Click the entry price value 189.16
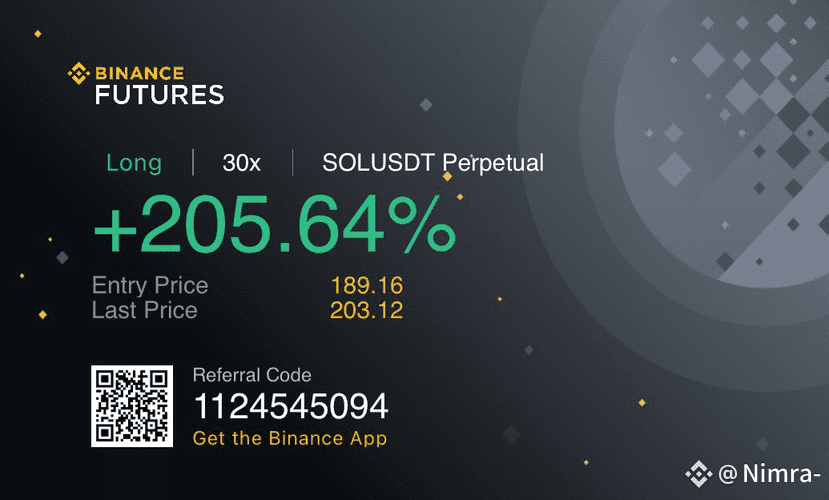Image resolution: width=829 pixels, height=500 pixels. [366, 285]
